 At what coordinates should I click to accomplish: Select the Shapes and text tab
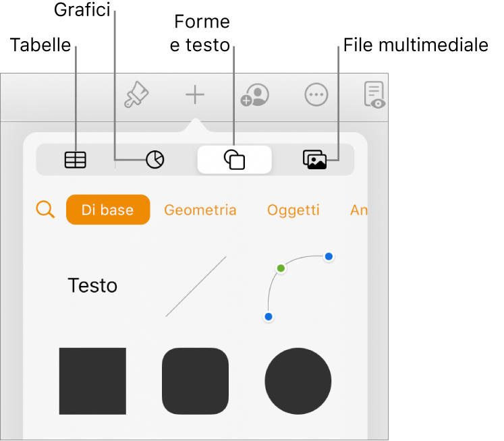[234, 160]
